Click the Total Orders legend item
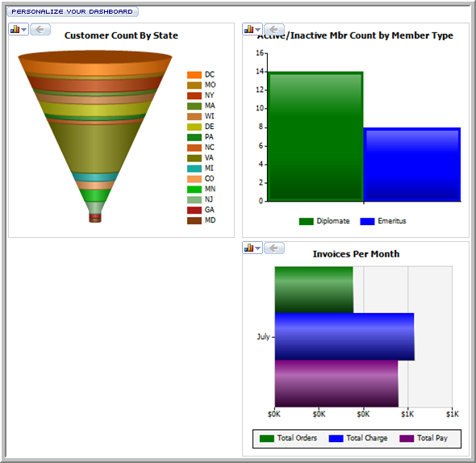The image size is (476, 463). click(x=288, y=438)
